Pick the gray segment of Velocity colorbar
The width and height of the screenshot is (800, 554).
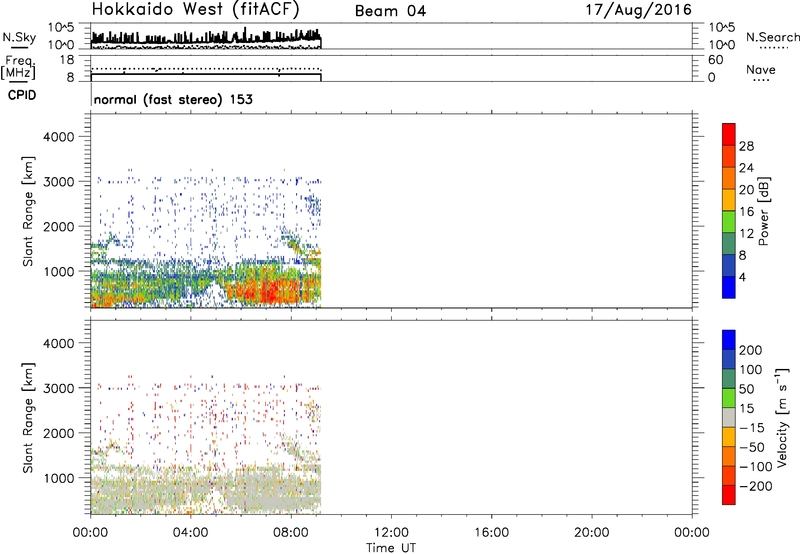(x=729, y=417)
